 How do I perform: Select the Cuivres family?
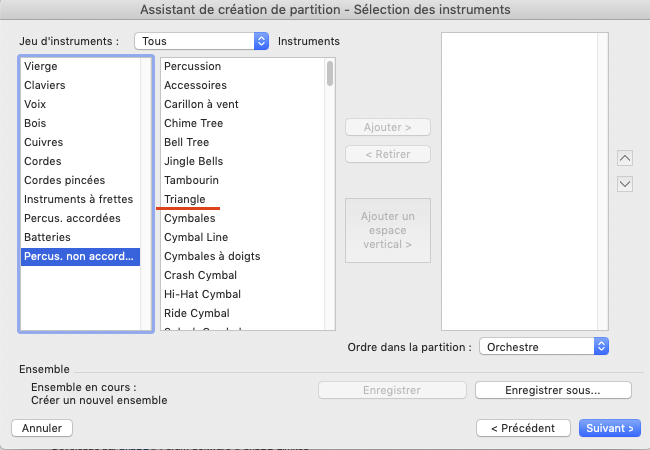[44, 142]
